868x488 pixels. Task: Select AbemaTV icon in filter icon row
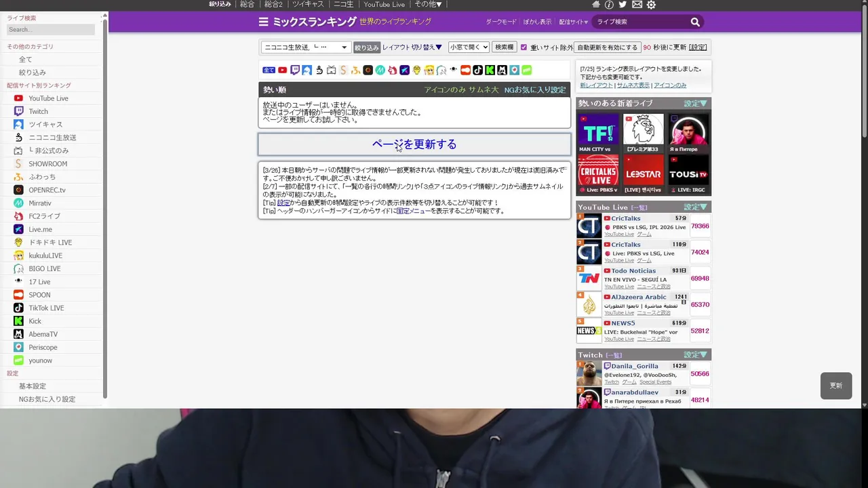pos(502,70)
